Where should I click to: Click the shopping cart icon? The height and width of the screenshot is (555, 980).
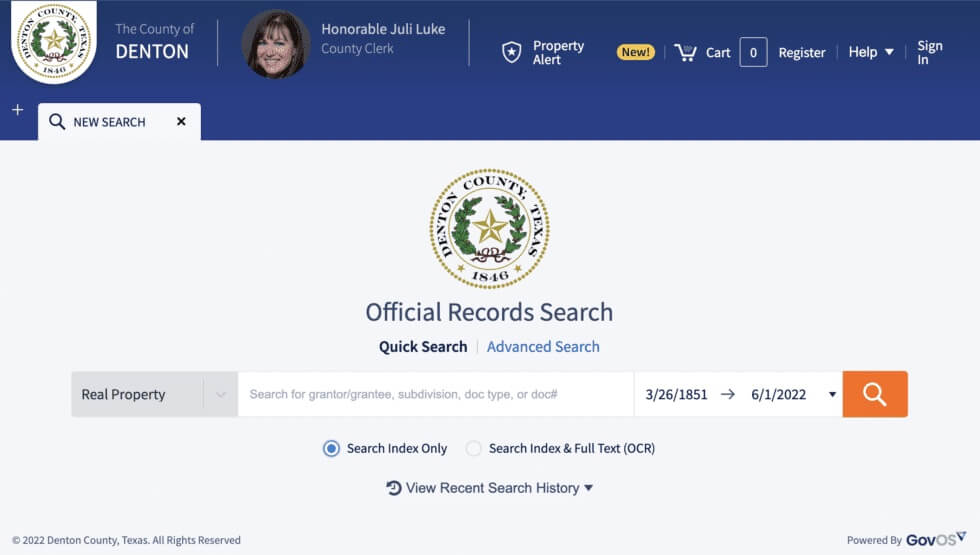(685, 52)
